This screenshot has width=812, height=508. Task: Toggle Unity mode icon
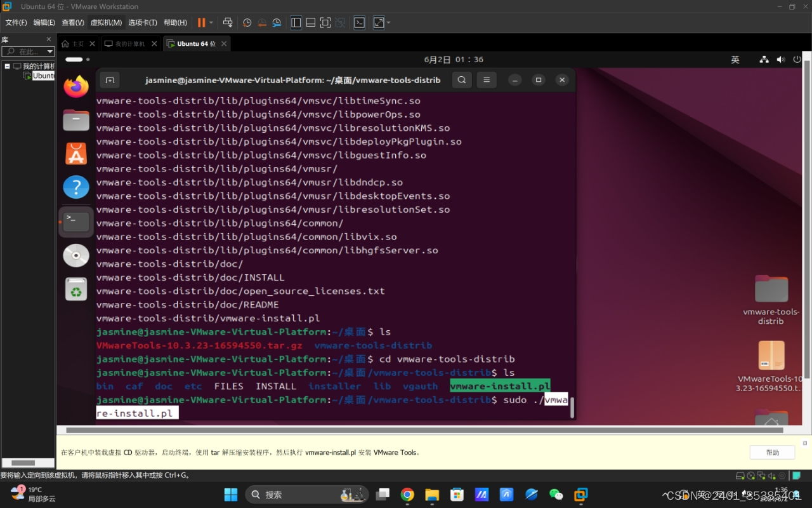pyautogui.click(x=340, y=22)
